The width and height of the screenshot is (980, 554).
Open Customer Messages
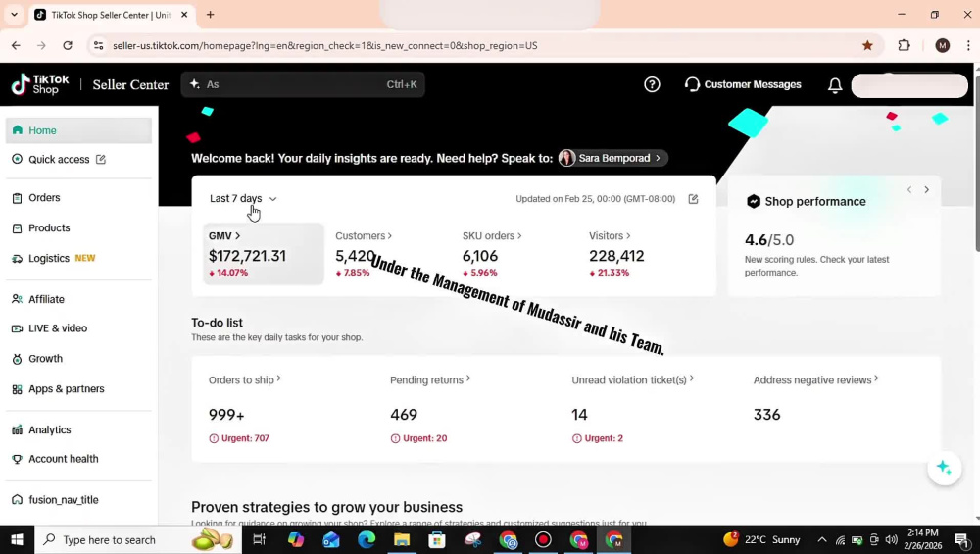click(x=743, y=84)
